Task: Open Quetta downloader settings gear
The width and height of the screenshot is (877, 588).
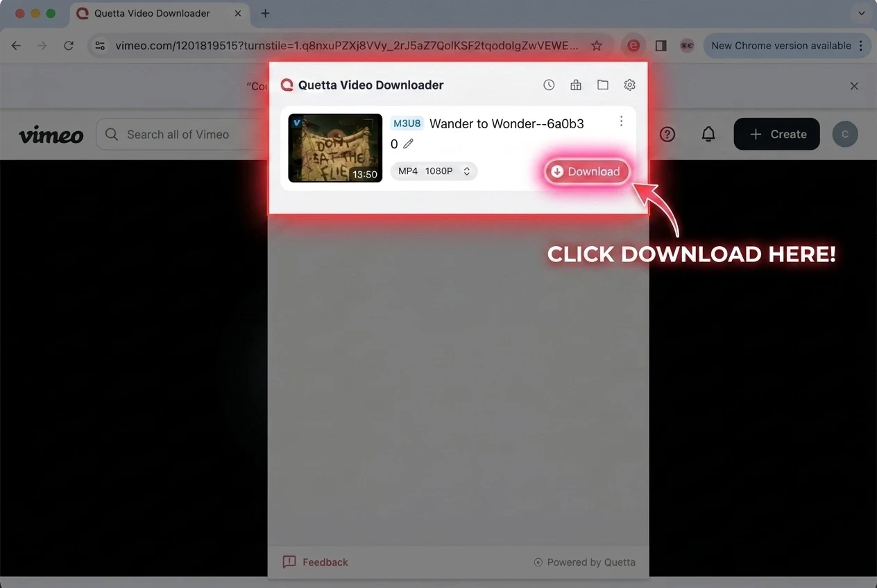Action: 629,85
